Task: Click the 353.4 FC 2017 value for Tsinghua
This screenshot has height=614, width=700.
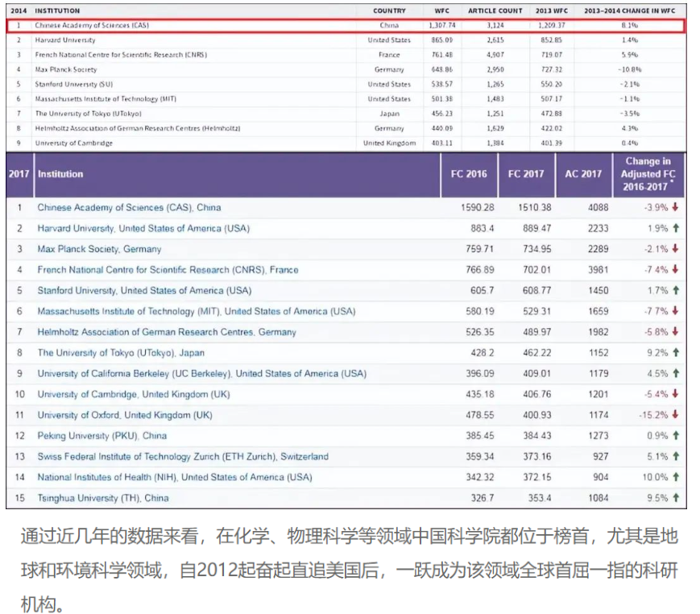Action: click(540, 498)
